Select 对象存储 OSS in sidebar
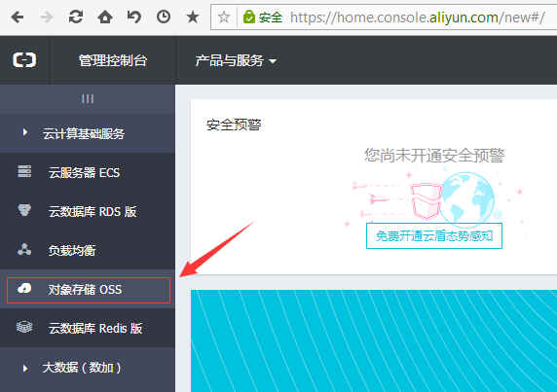Viewport: 557px width, 392px height. (89, 290)
